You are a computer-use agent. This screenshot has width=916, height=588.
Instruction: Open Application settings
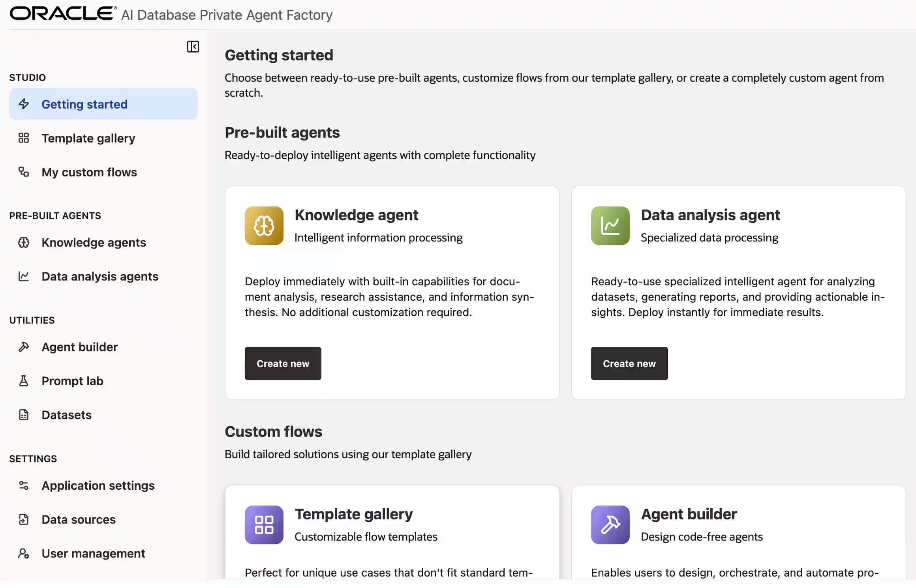[x=98, y=485]
